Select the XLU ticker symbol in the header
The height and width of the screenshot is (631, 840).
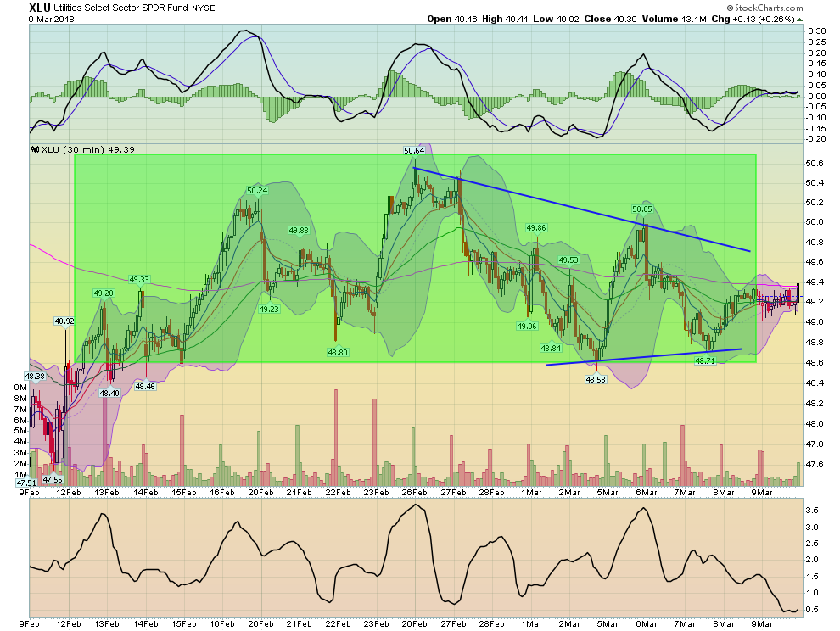(40, 8)
